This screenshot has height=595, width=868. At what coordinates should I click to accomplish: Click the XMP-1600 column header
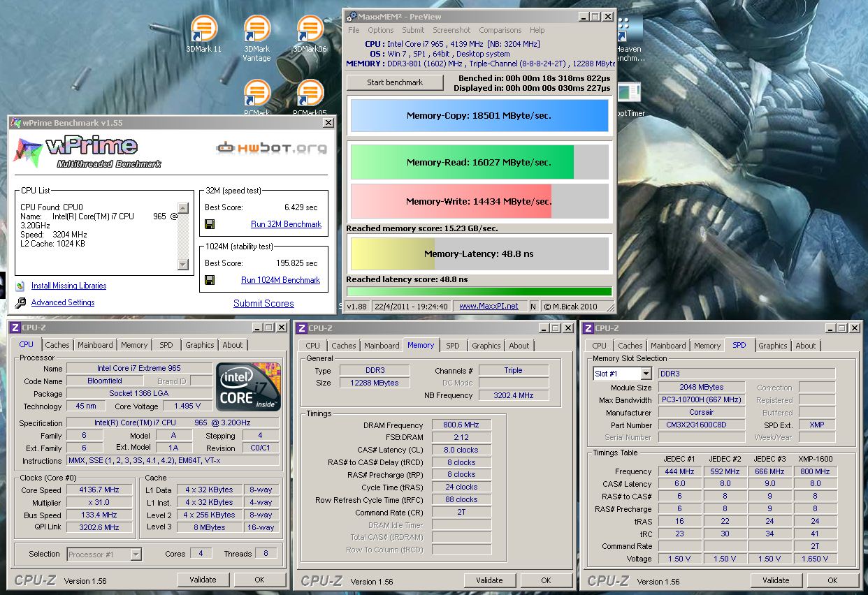click(816, 459)
